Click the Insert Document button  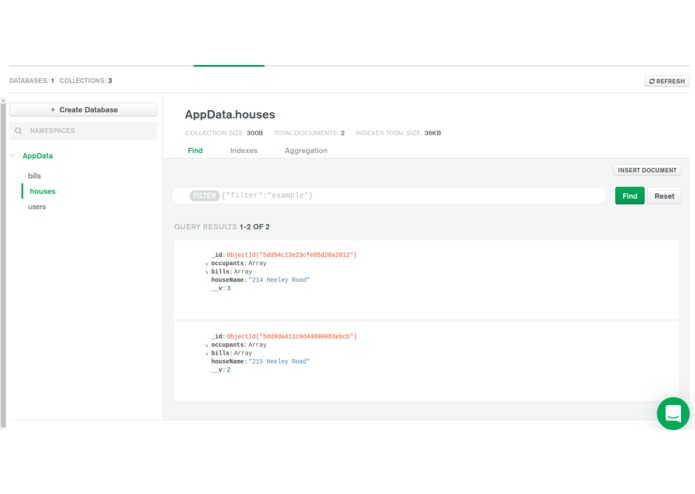click(647, 170)
